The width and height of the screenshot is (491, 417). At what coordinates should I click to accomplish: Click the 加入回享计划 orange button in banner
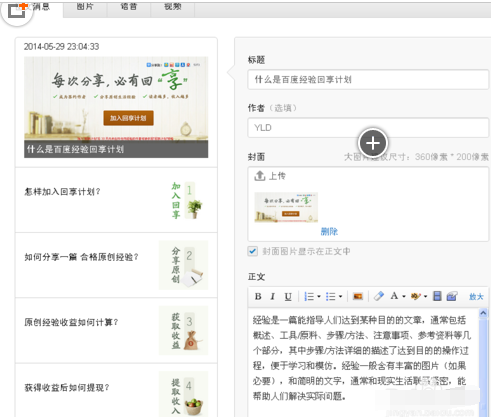click(x=128, y=118)
